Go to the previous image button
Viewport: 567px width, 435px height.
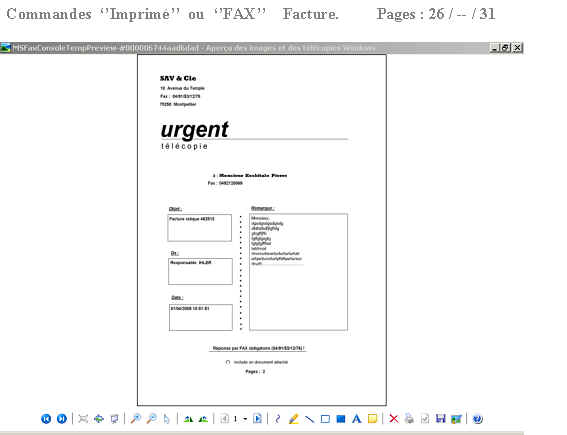(46, 419)
